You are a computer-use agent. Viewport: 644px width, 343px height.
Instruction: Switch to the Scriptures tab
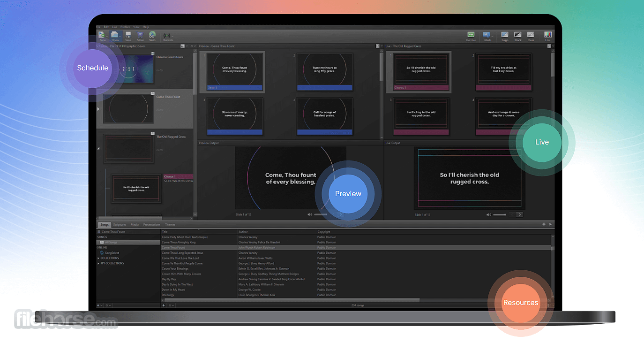point(120,225)
